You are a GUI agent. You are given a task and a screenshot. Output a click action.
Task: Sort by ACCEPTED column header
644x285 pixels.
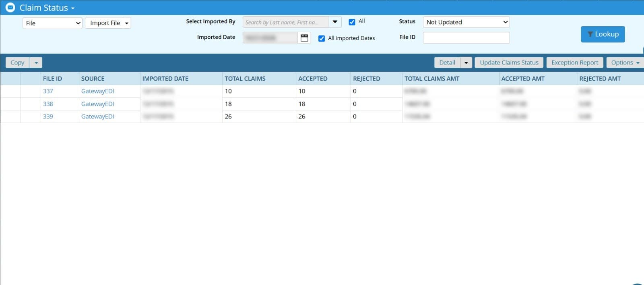tap(323, 79)
